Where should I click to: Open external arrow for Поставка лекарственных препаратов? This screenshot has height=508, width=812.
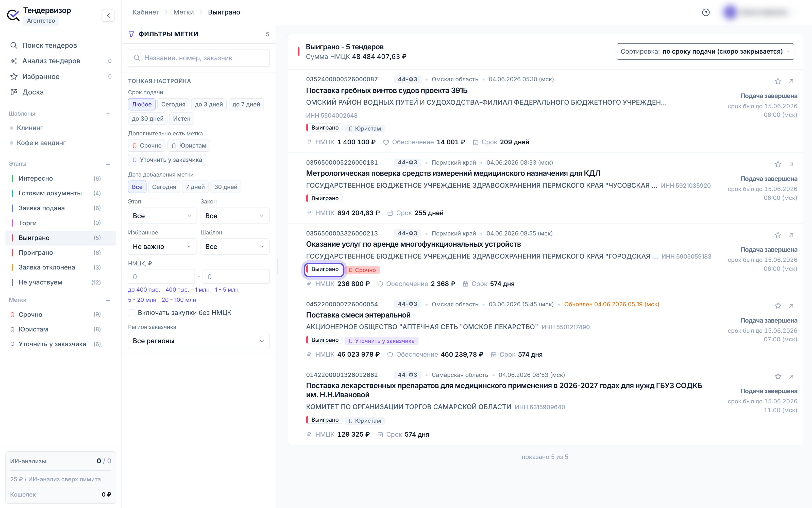pyautogui.click(x=791, y=377)
